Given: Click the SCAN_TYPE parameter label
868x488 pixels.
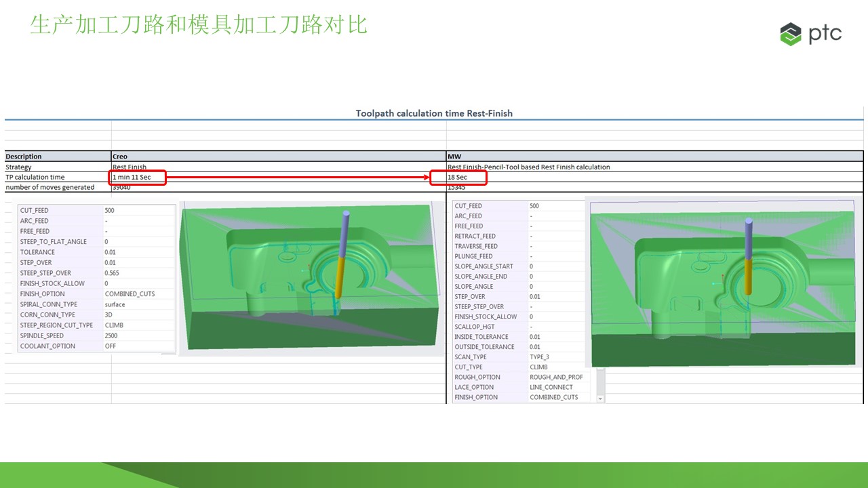Looking at the screenshot, I should (471, 357).
